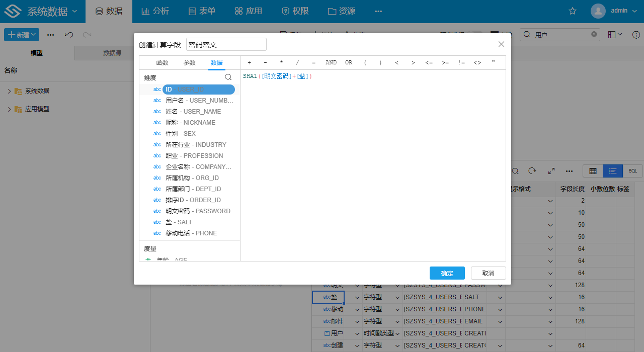
Task: Click the fullscreen expand icon
Action: point(551,171)
